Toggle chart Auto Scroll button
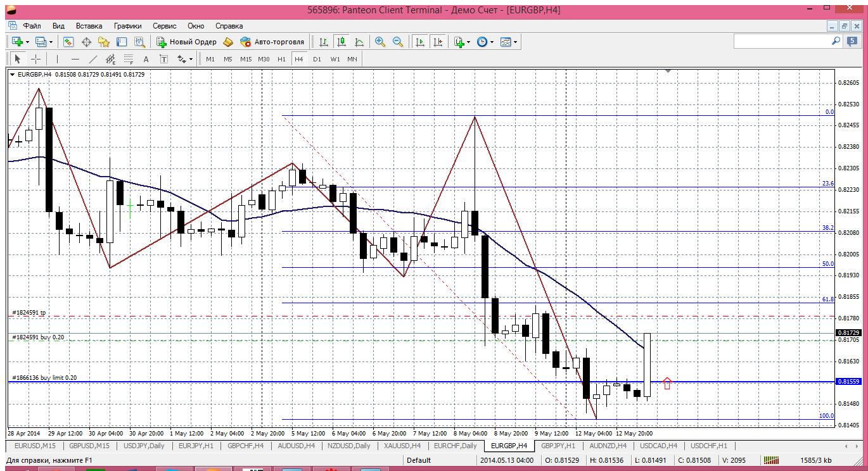868x471 pixels. pyautogui.click(x=419, y=42)
